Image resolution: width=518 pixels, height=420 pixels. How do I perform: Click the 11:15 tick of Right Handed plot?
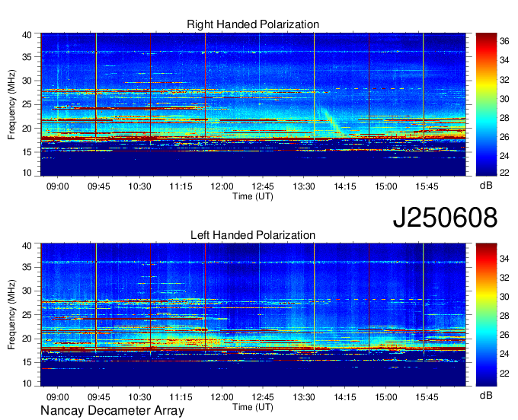click(181, 186)
